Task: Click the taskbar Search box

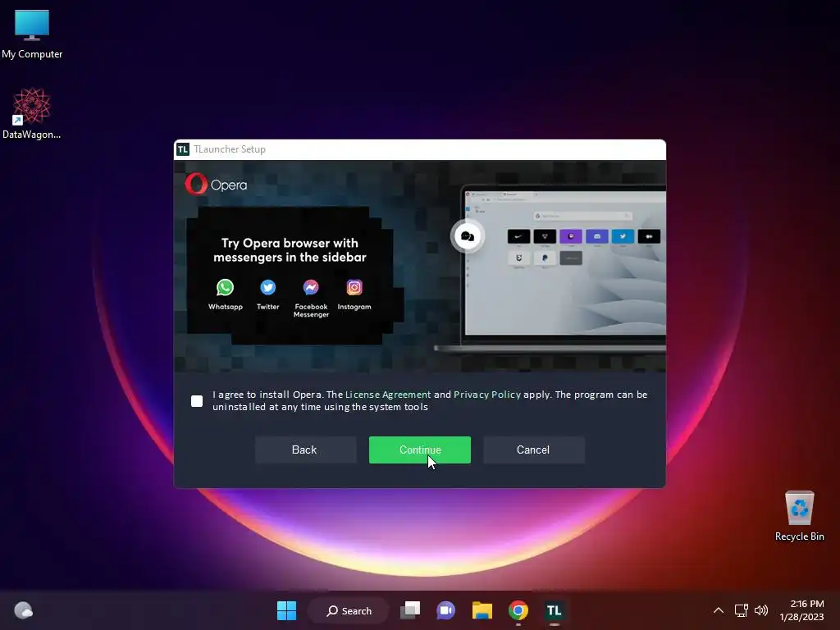Action: click(x=349, y=610)
